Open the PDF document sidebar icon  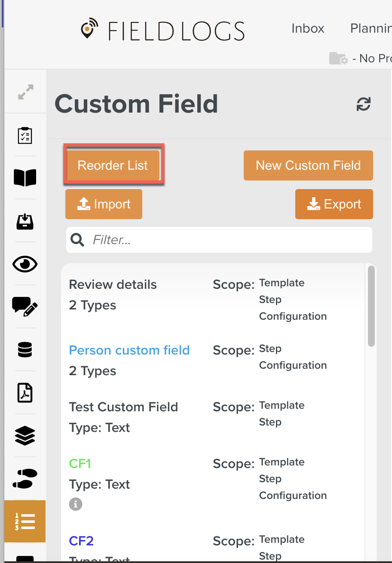pyautogui.click(x=25, y=393)
